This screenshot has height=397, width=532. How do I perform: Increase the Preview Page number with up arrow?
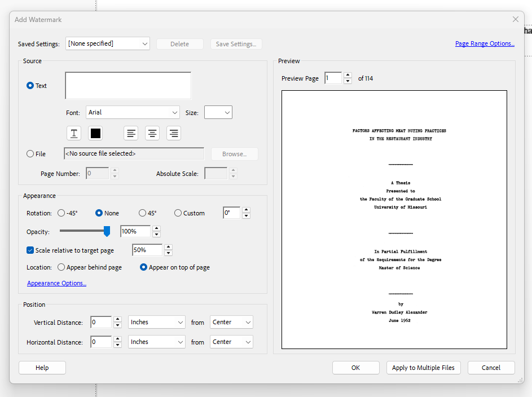click(348, 76)
